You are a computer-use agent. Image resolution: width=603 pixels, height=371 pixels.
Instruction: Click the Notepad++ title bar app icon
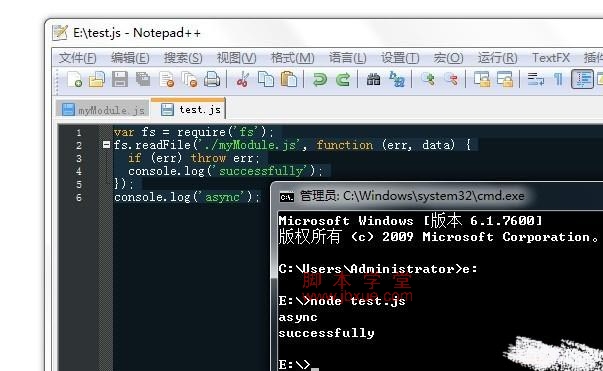pyautogui.click(x=60, y=33)
